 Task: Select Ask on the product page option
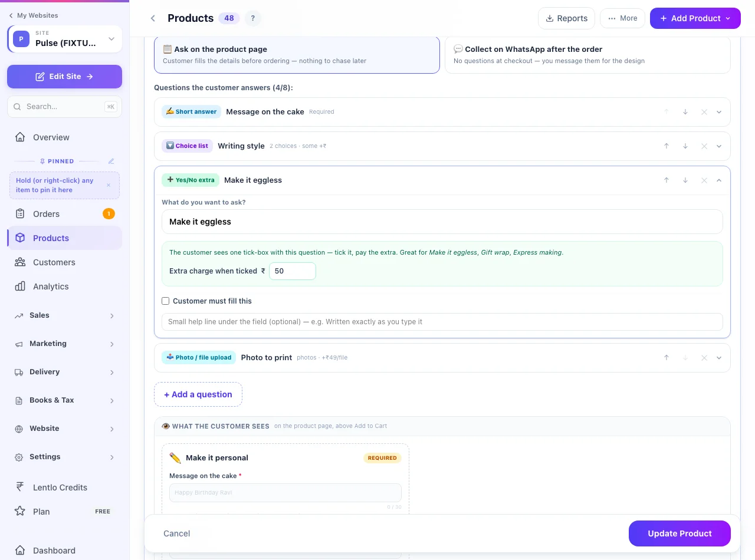297,55
